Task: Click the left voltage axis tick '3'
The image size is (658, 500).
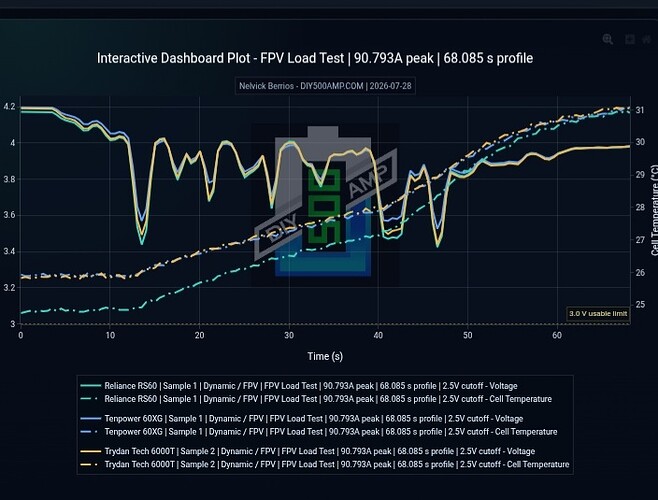Action: coord(13,324)
